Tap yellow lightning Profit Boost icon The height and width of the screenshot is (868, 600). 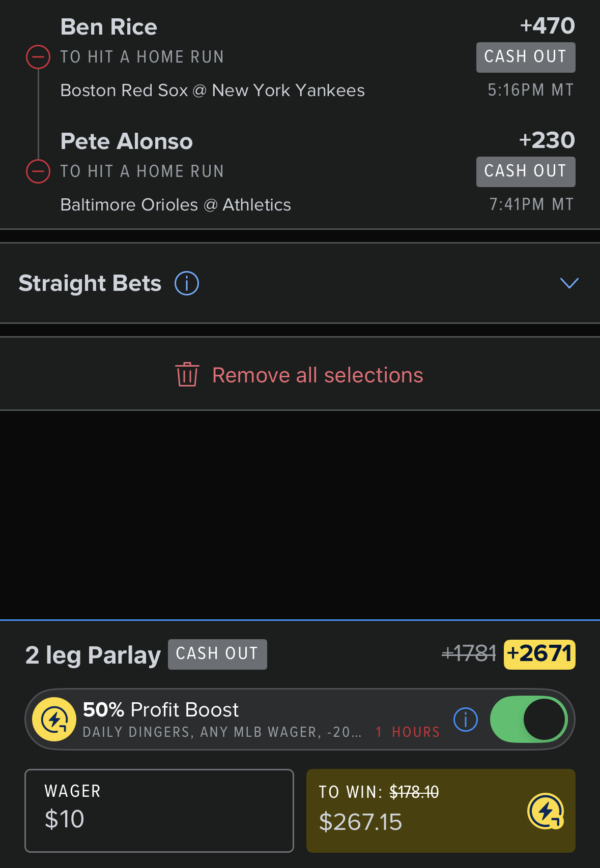[54, 719]
